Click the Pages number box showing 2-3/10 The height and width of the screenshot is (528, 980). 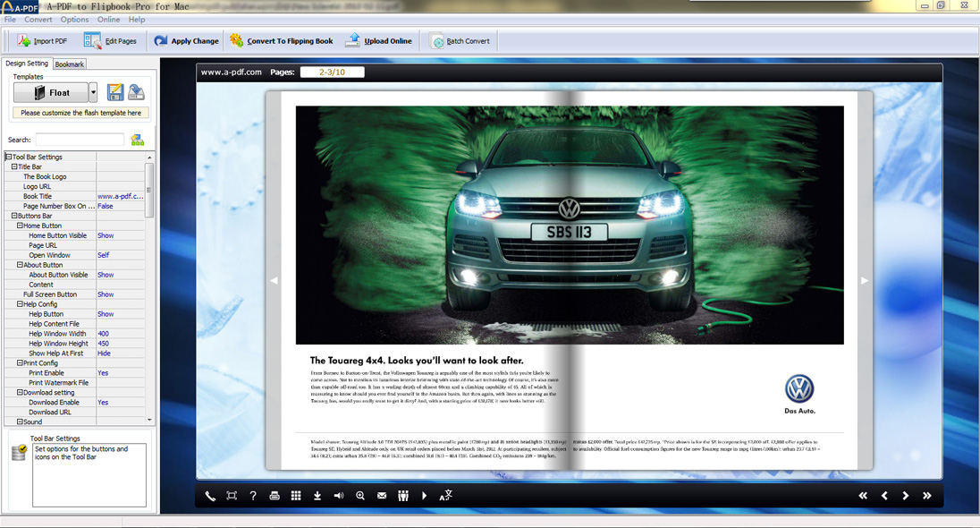click(x=332, y=72)
